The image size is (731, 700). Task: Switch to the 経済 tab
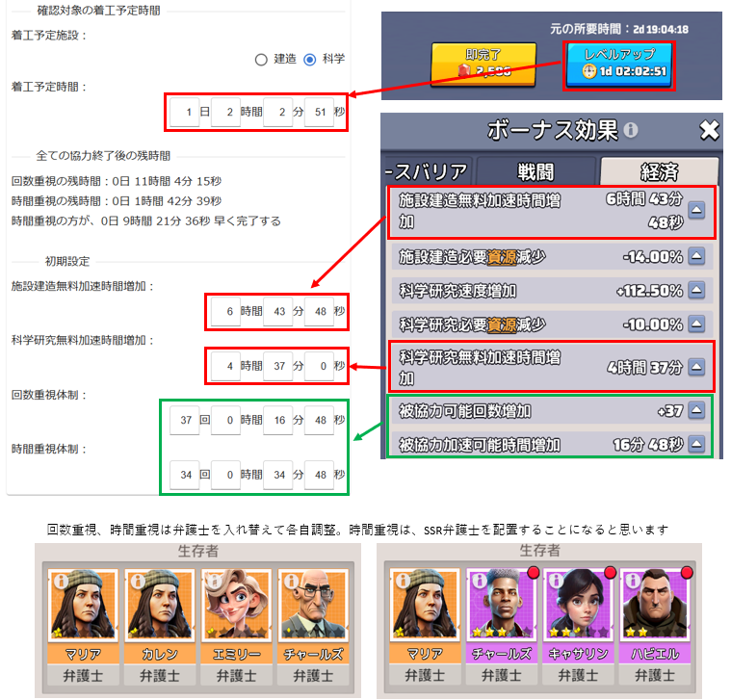point(659,172)
